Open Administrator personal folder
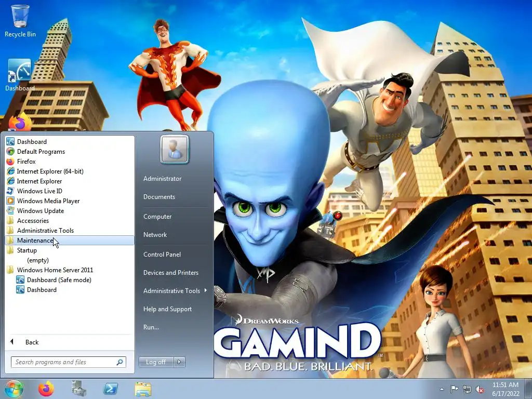The image size is (532, 399). [162, 179]
